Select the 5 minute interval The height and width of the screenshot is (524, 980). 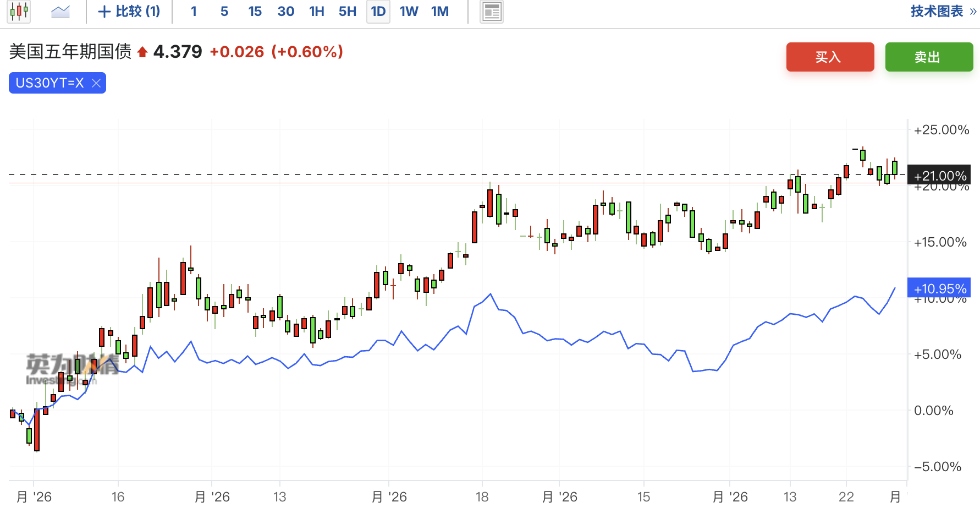[224, 12]
